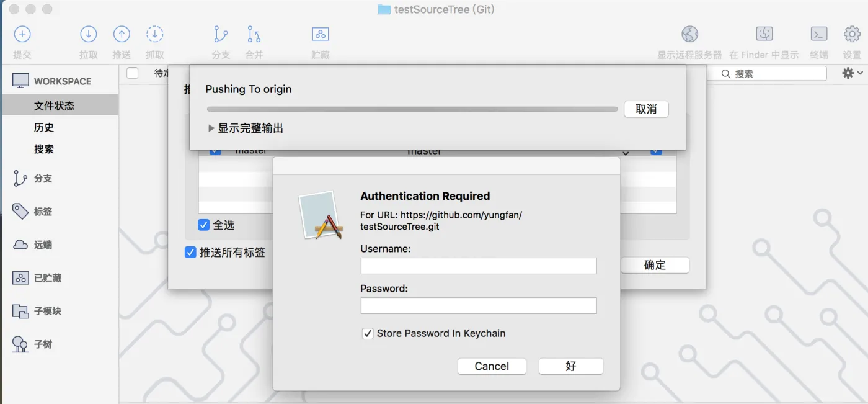Click the Cancel button in authentication dialog

[x=492, y=366]
